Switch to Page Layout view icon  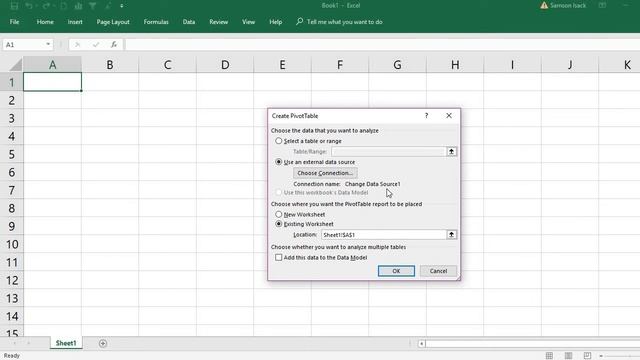(x=568, y=356)
